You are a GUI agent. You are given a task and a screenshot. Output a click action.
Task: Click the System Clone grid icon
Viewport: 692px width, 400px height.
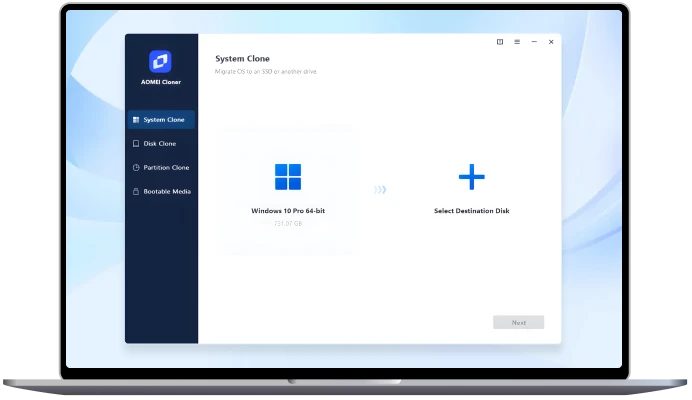(136, 120)
